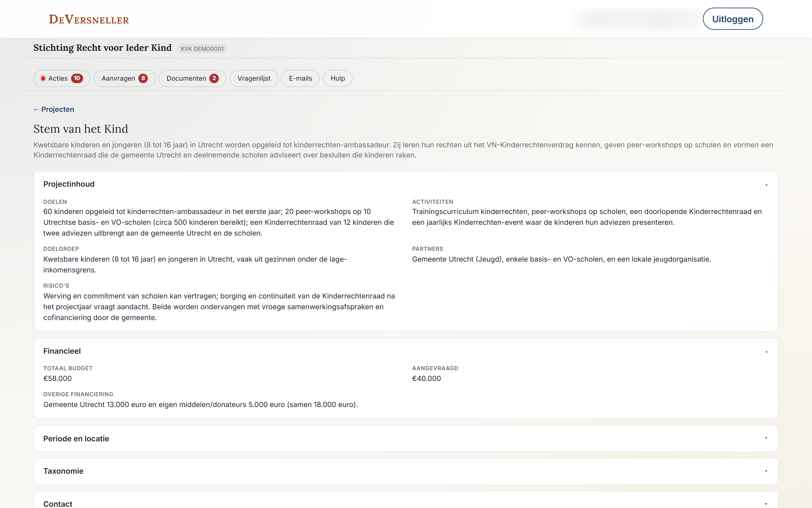Click the Uitloggen button
This screenshot has height=508, width=812.
click(x=732, y=19)
